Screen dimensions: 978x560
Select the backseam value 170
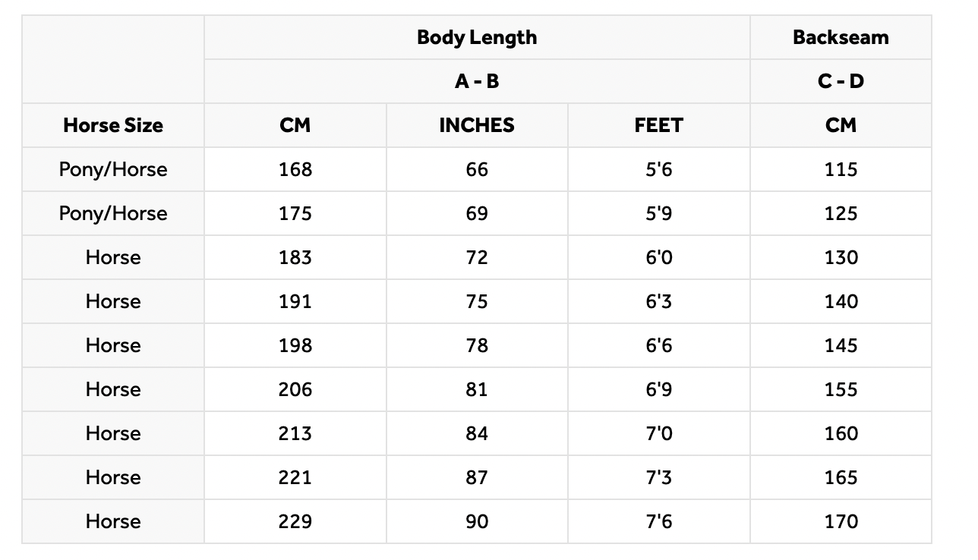coord(841,521)
